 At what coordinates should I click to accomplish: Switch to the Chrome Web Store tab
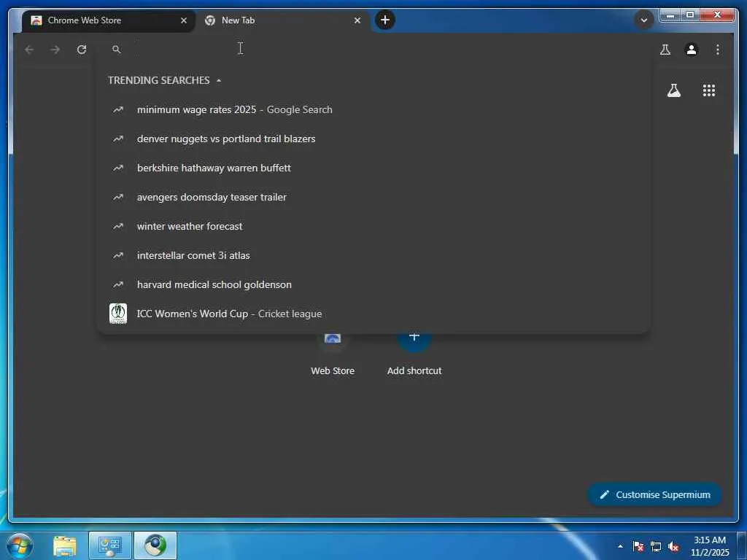pyautogui.click(x=108, y=20)
